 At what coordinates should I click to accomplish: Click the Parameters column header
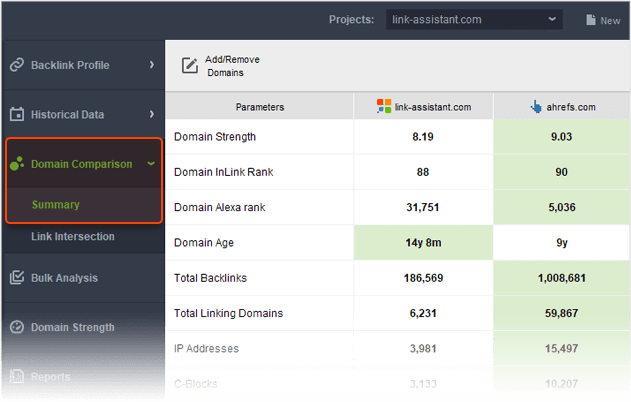(260, 107)
